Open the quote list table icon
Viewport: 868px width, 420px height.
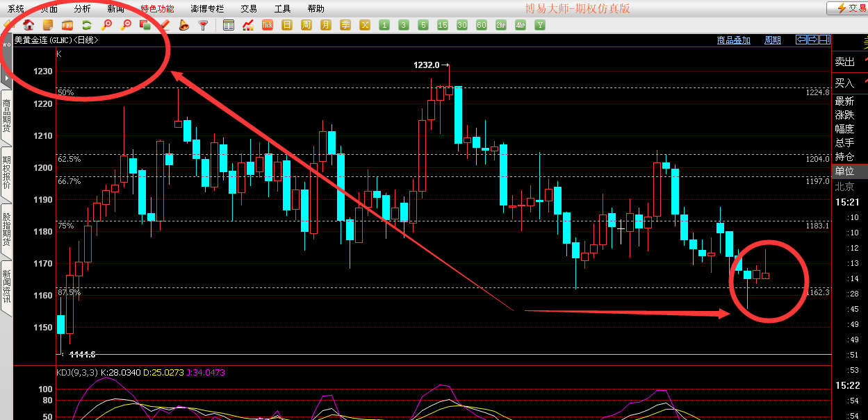229,25
